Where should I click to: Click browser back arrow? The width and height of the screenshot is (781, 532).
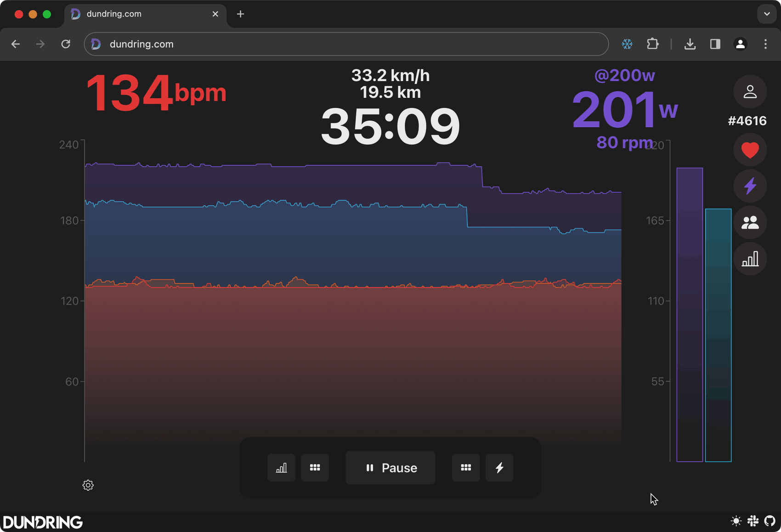pos(16,44)
